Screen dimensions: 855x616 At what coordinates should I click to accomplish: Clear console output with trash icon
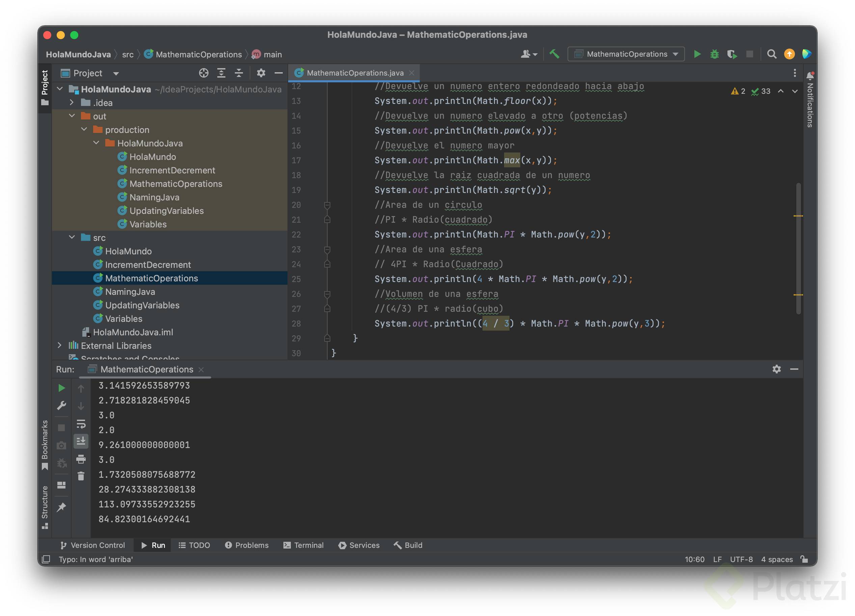(81, 476)
